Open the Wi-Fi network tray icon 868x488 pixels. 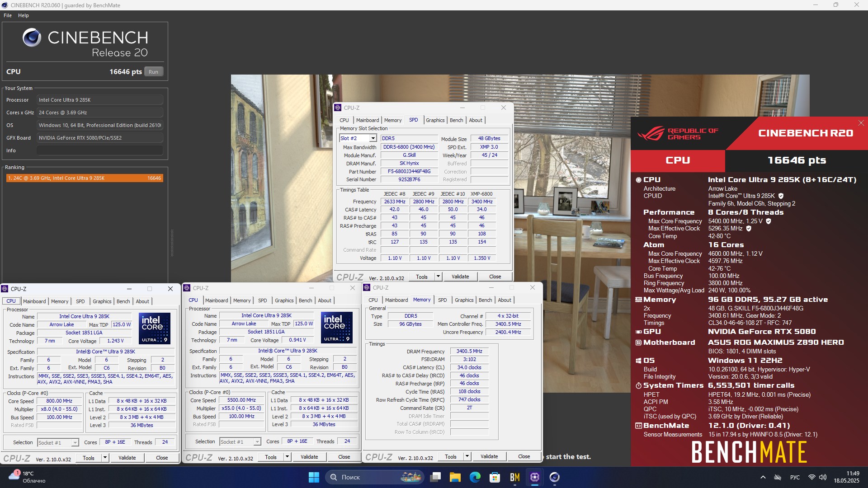pyautogui.click(x=812, y=477)
